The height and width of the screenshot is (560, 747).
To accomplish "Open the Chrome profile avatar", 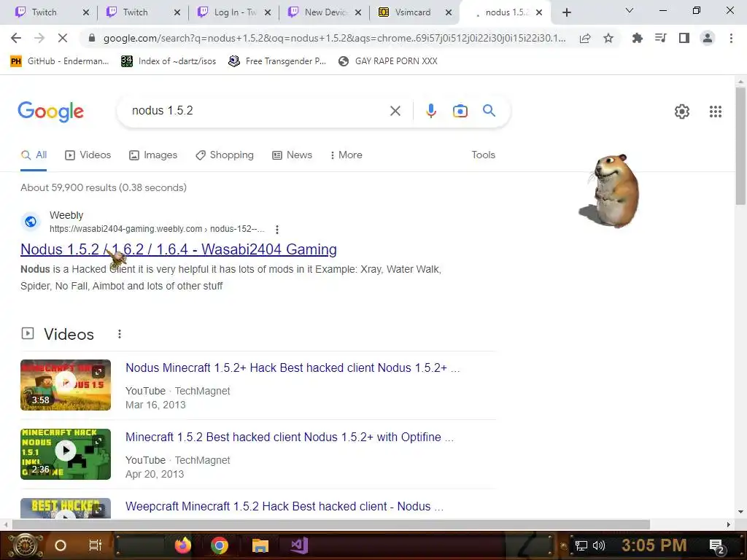I will coord(708,38).
